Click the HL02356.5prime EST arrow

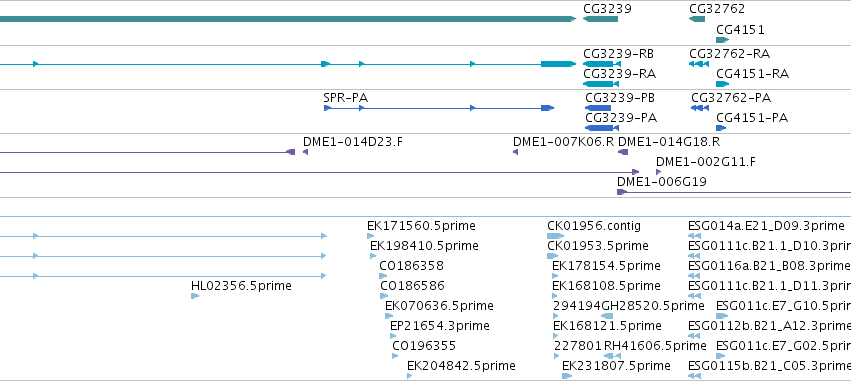pyautogui.click(x=195, y=296)
